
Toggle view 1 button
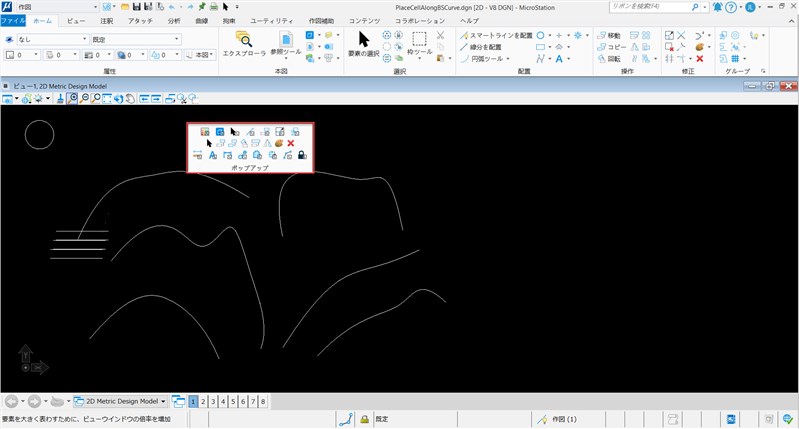[x=193, y=401]
